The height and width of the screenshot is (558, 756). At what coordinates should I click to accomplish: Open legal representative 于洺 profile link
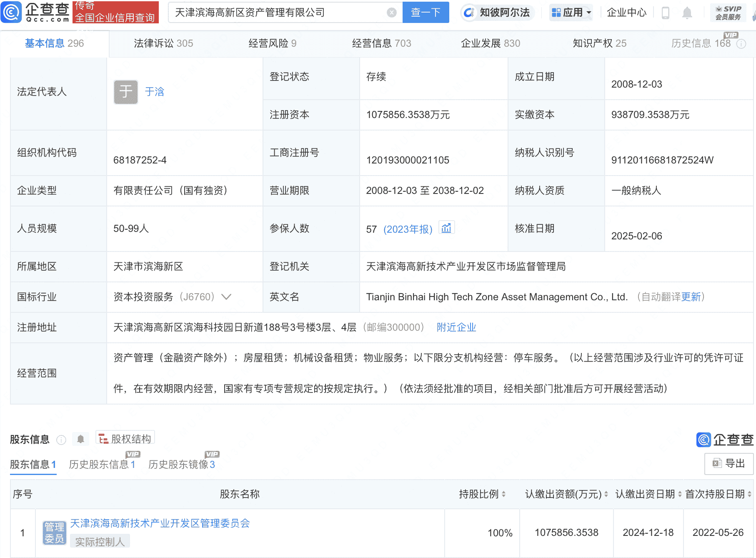(154, 92)
